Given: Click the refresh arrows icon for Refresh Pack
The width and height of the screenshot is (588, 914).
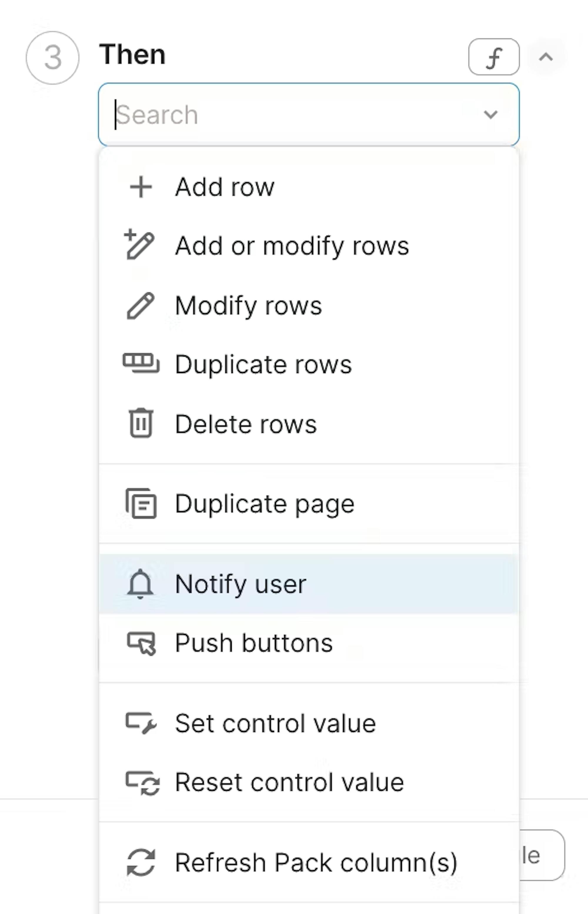Looking at the screenshot, I should coord(141,863).
